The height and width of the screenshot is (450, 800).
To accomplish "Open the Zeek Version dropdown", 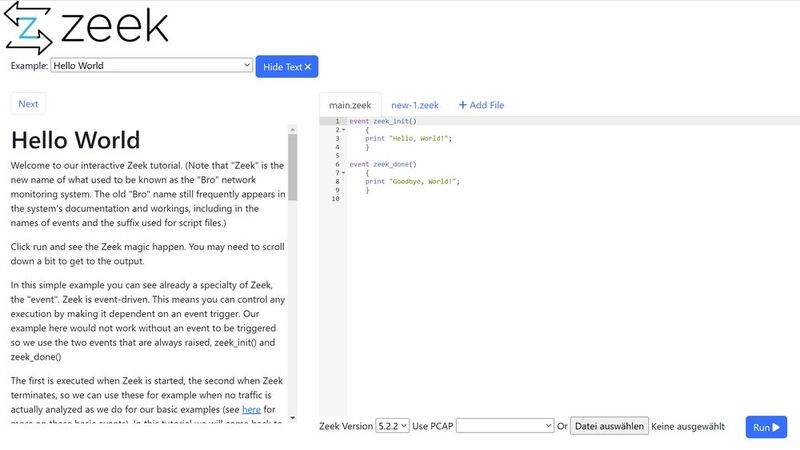I will (392, 426).
